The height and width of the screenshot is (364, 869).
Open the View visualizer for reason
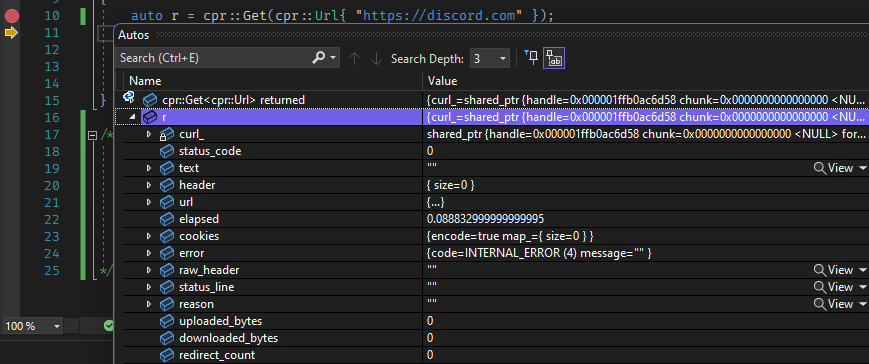click(834, 304)
